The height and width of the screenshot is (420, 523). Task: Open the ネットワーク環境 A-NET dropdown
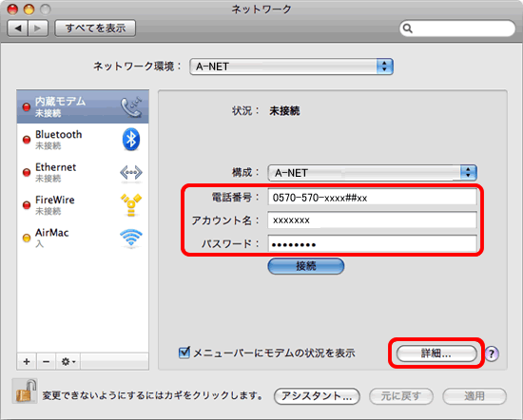(x=292, y=67)
